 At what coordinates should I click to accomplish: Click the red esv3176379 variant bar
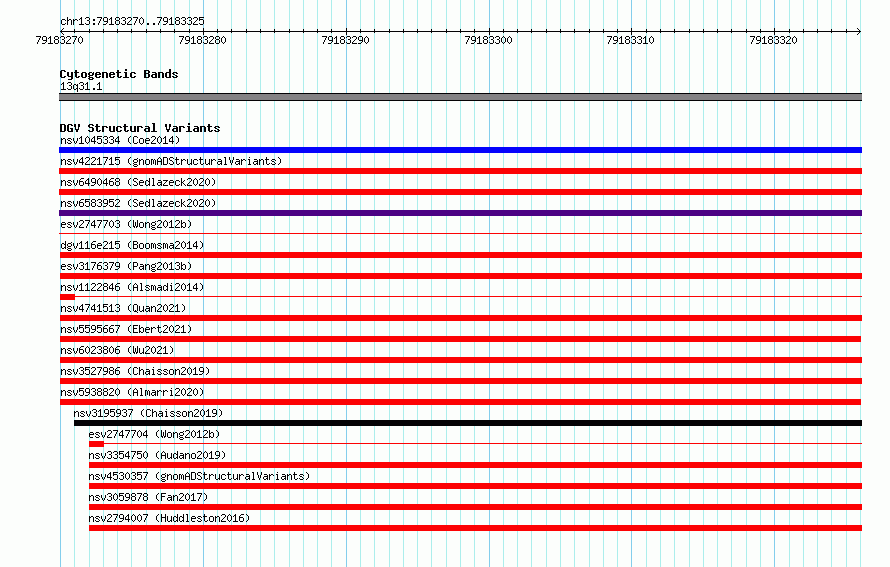(x=460, y=276)
